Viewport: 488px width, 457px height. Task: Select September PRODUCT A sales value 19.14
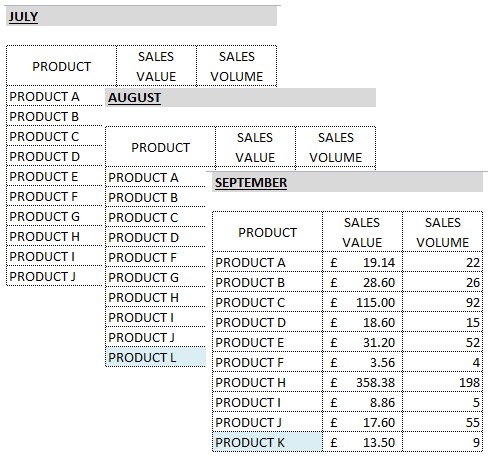pyautogui.click(x=362, y=262)
